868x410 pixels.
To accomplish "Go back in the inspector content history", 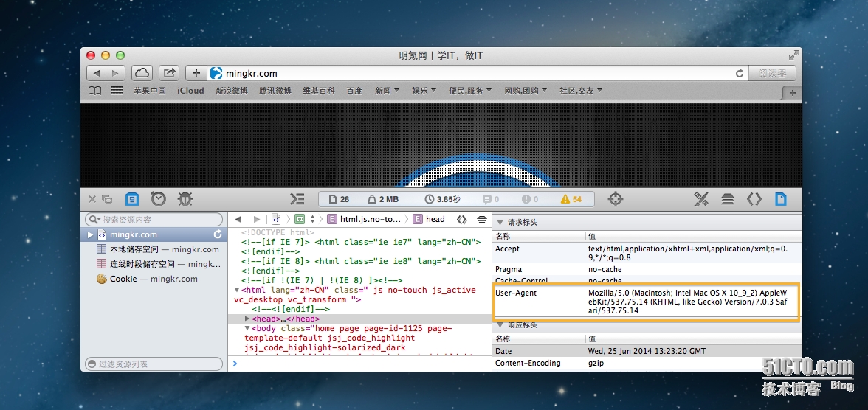I will (238, 219).
